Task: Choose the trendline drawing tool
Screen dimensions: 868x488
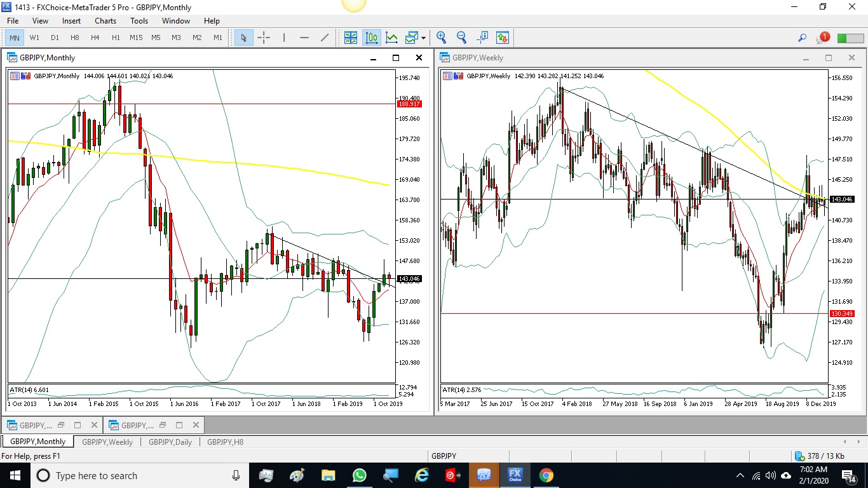Action: tap(325, 38)
